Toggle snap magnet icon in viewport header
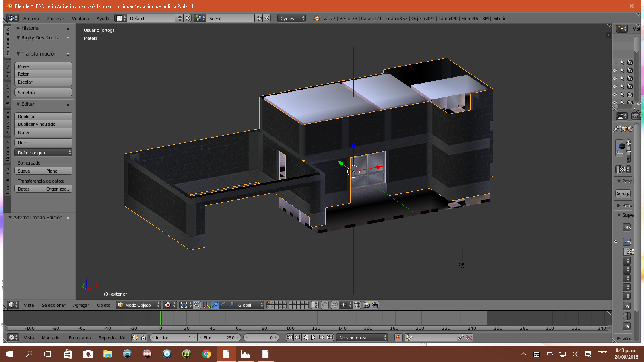 tap(334, 305)
